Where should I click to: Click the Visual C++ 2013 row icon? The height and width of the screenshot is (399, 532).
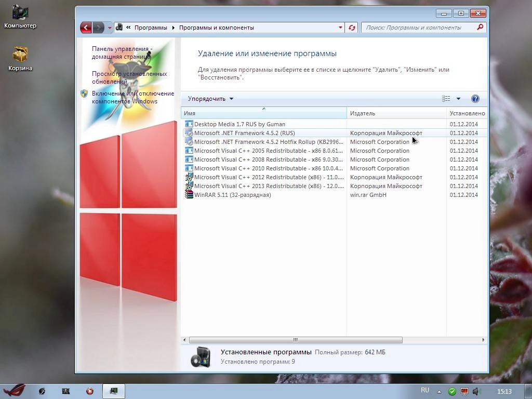pos(189,185)
